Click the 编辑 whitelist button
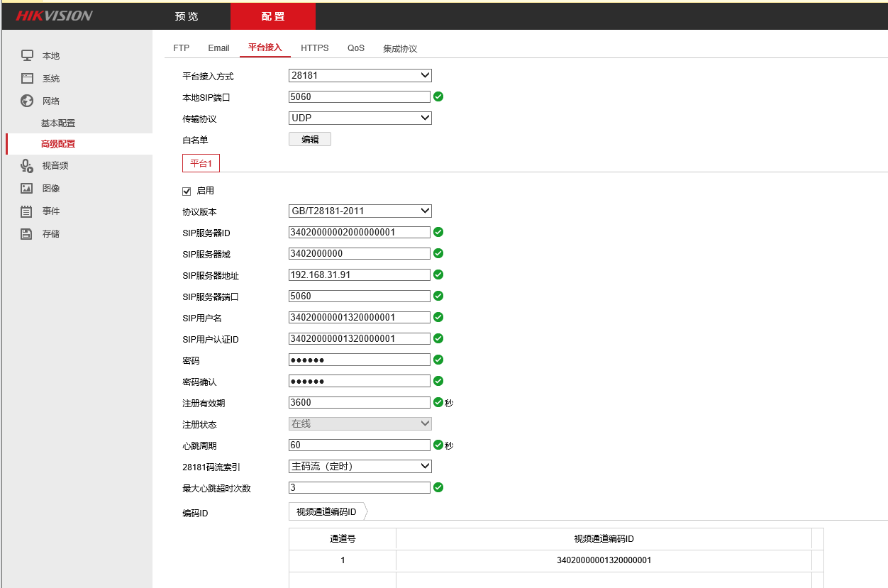888x588 pixels. coord(309,139)
